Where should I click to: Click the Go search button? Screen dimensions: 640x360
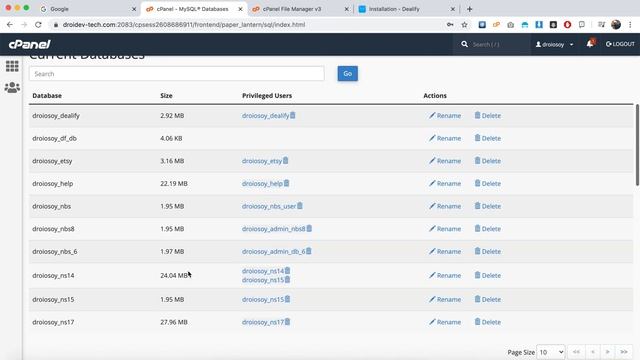tap(348, 73)
